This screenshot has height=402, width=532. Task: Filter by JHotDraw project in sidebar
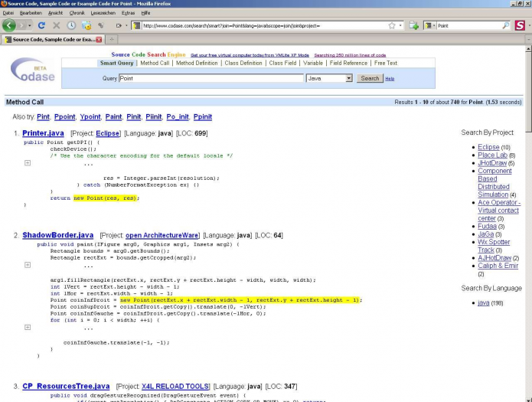pyautogui.click(x=492, y=163)
